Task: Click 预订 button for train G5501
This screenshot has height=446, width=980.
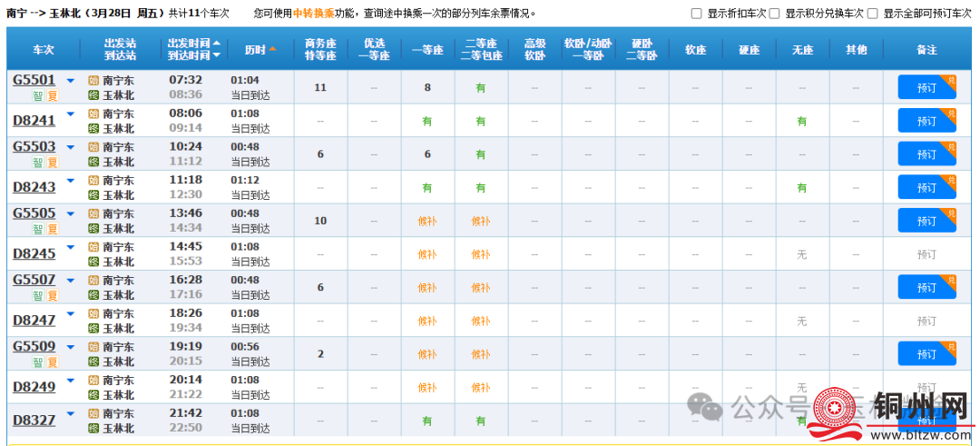Action: (x=926, y=88)
